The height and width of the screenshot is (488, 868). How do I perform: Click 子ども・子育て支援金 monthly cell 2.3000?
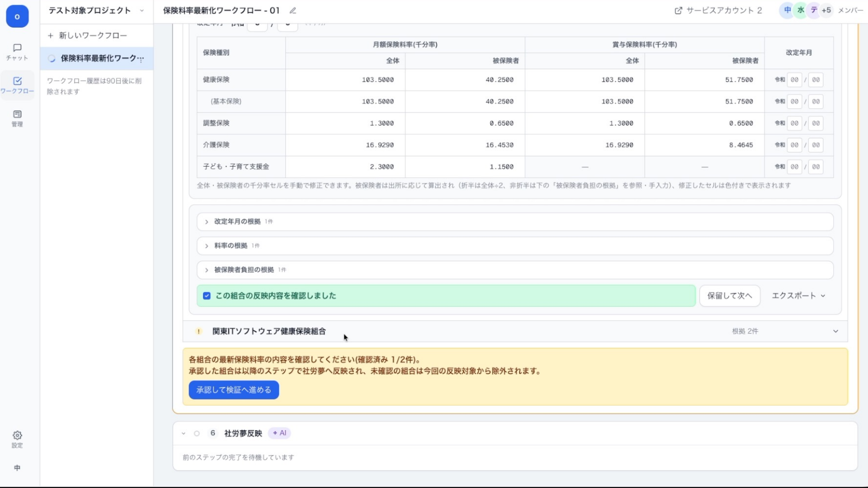(x=345, y=167)
